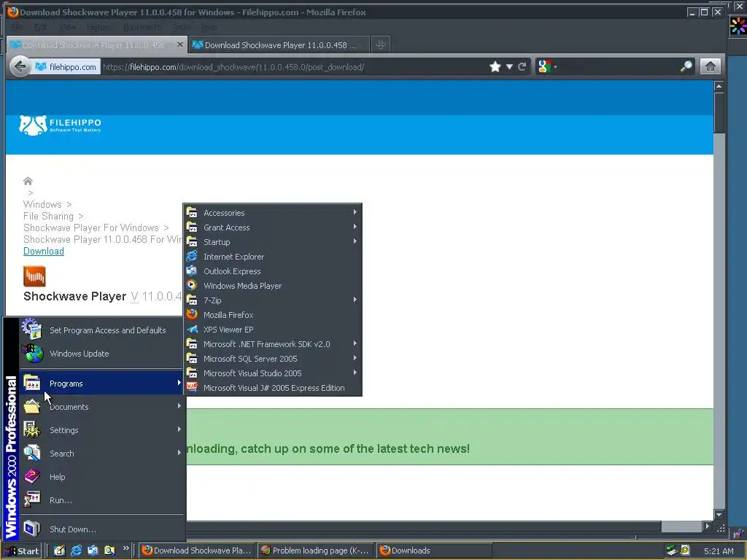Go to home via the breadcrumb house icon
The image size is (747, 560).
(x=28, y=181)
